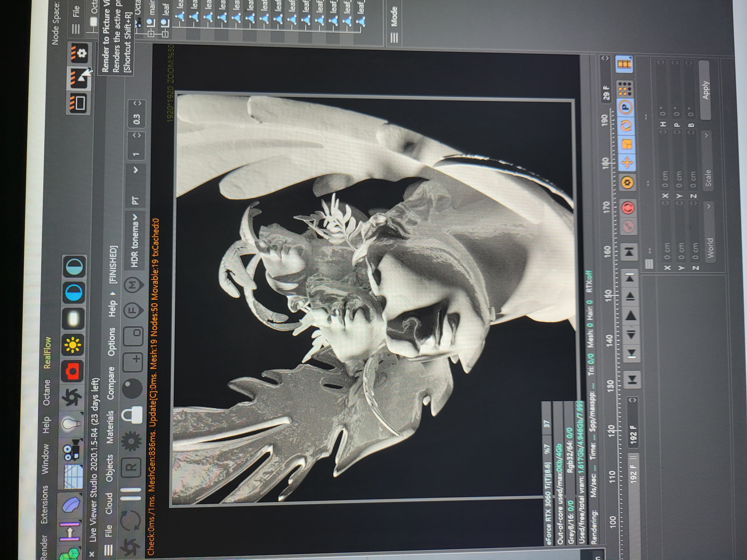Click the blue half-circle material icon

[74, 292]
